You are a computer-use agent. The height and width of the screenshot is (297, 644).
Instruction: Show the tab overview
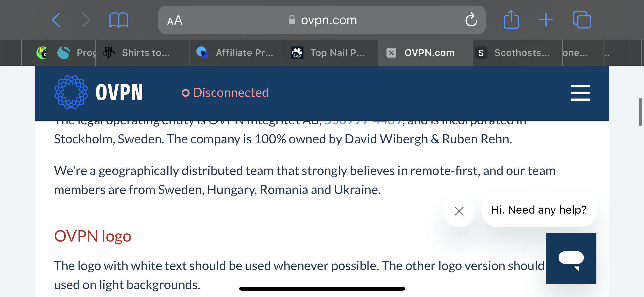(582, 20)
